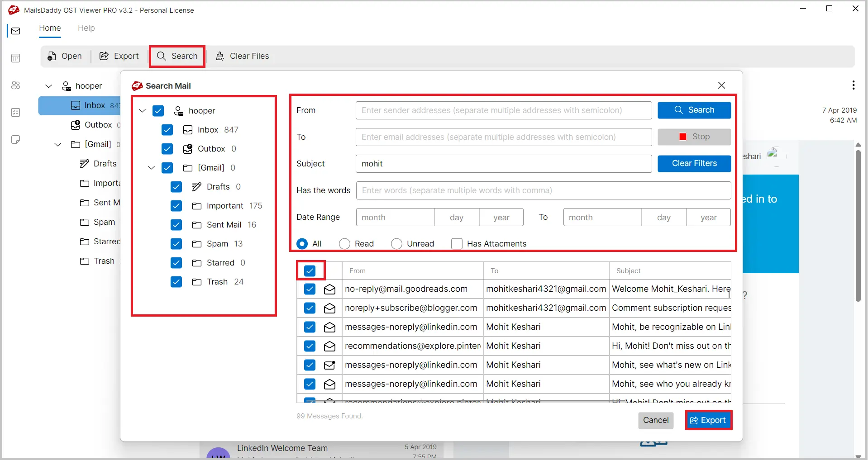
Task: Open the end year field after To
Action: [708, 217]
